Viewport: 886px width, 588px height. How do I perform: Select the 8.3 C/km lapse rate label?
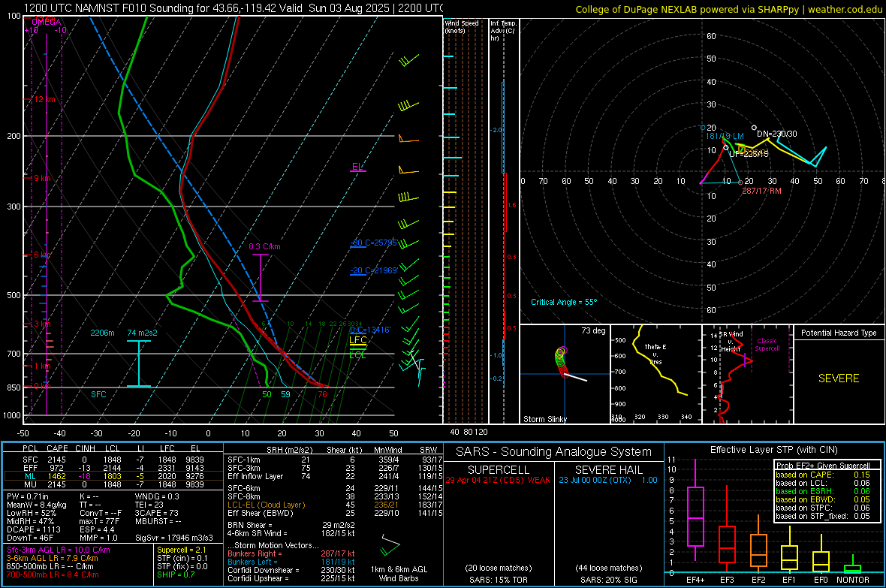[264, 246]
